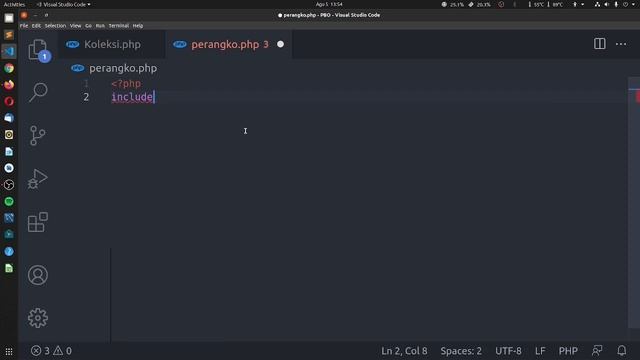
Task: Close the unsaved perangko.php tab via the dot
Action: click(x=280, y=44)
